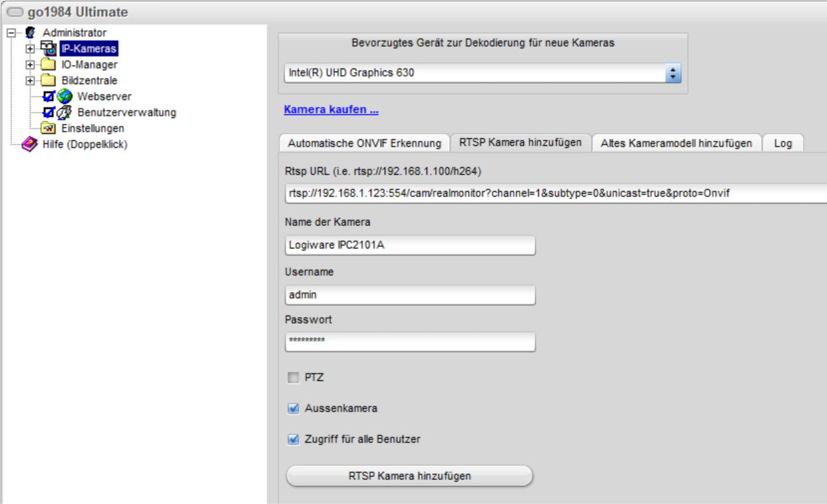Click into the Rtsp URL field

[551, 193]
